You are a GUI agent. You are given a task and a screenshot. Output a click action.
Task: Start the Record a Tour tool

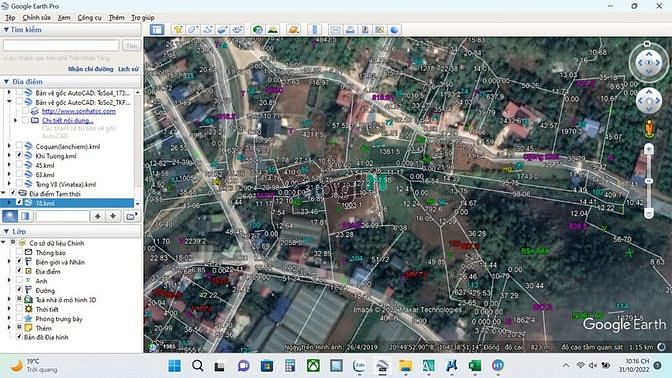point(237,30)
